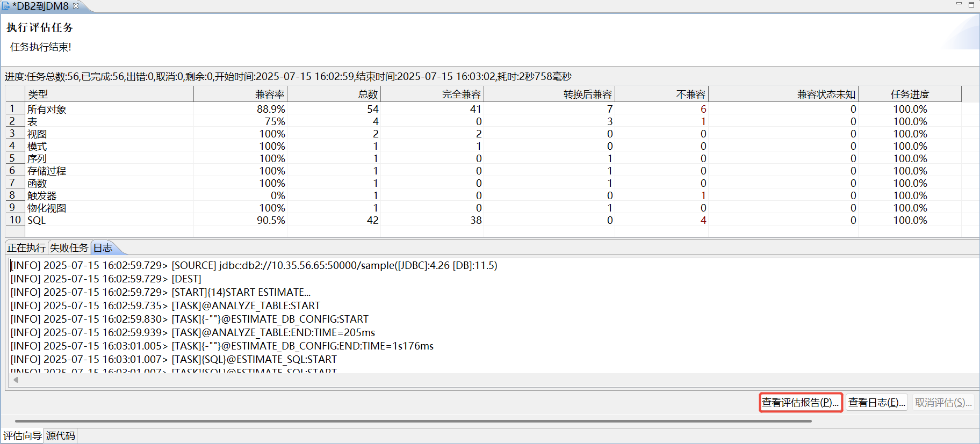The height and width of the screenshot is (444, 980).
Task: Click the 总数 column header
Action: 334,94
